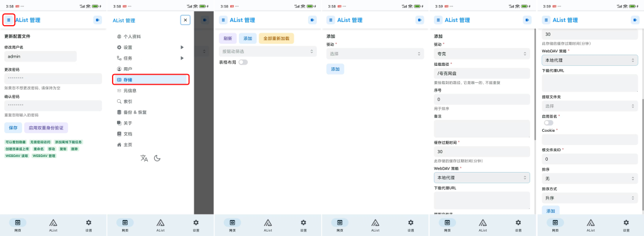This screenshot has height=236, width=644.
Task: Tap hamburger icon on screen with 刷新 button
Action: coord(223,19)
